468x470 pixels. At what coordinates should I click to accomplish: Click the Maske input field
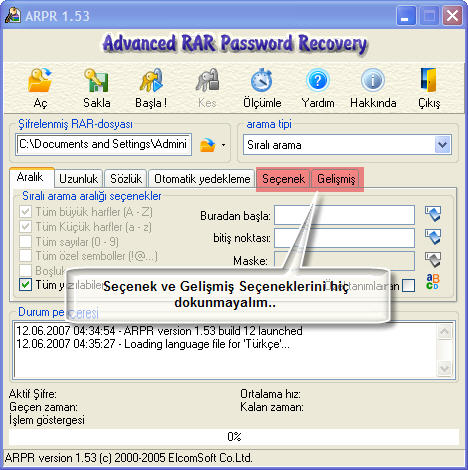click(x=344, y=260)
